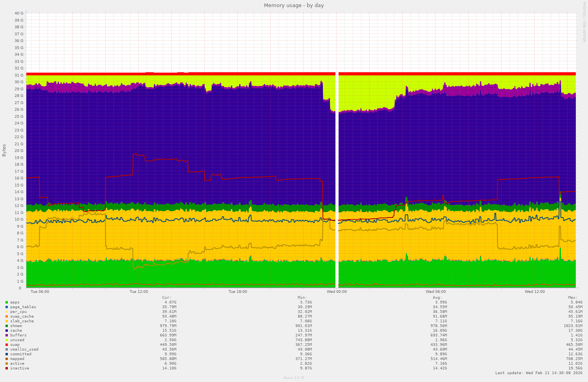The width and height of the screenshot is (588, 382).
Task: Click the Wed 06:00 time axis label
Action: click(x=436, y=292)
